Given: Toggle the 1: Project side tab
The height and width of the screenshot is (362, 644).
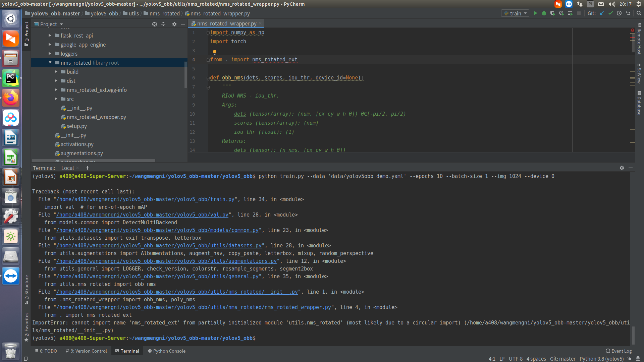Looking at the screenshot, I should coord(26,35).
